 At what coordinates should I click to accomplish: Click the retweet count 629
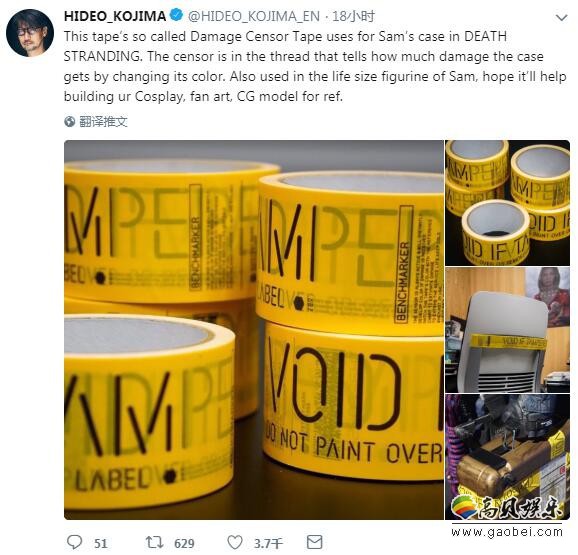[184, 543]
